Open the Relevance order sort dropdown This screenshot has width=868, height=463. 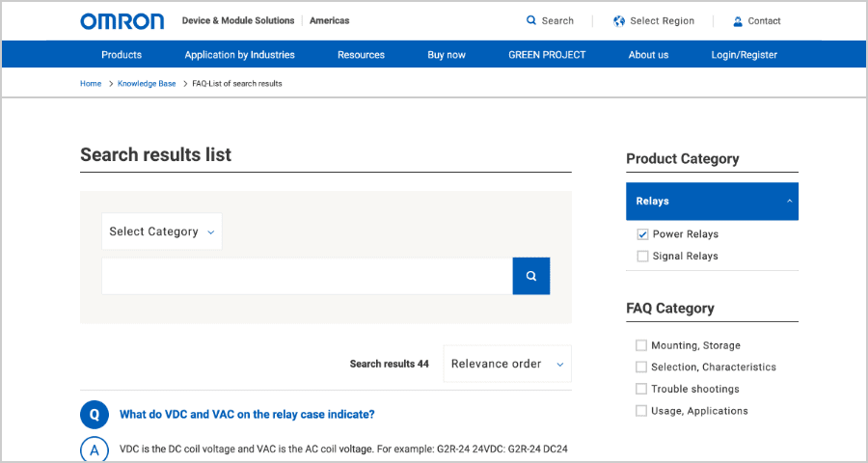point(507,364)
